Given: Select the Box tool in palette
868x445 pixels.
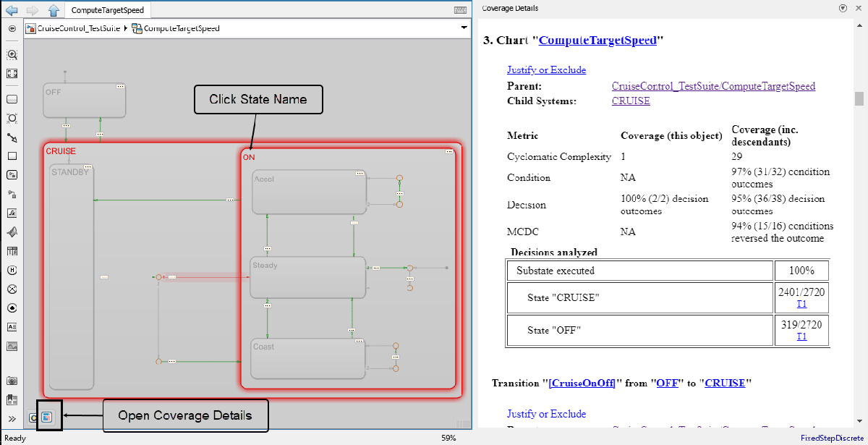Looking at the screenshot, I should point(12,156).
